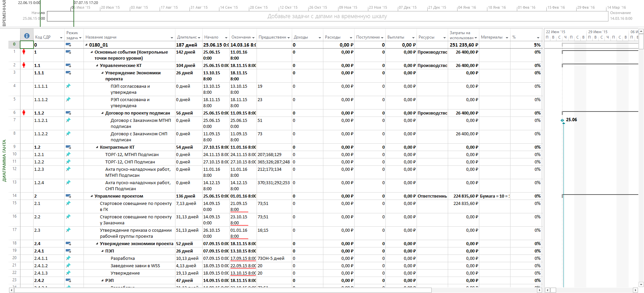Click the blue info indicators column header icon

[x=27, y=36]
